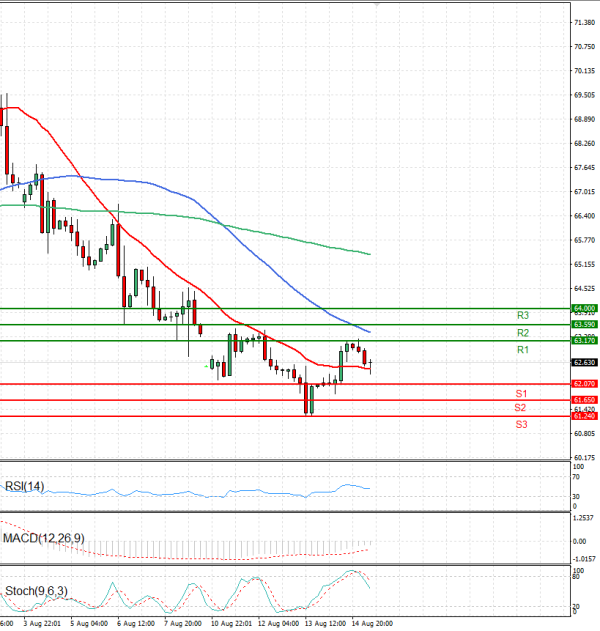
Task: Click the 3 Aug 22:01 time label
Action: click(42, 623)
